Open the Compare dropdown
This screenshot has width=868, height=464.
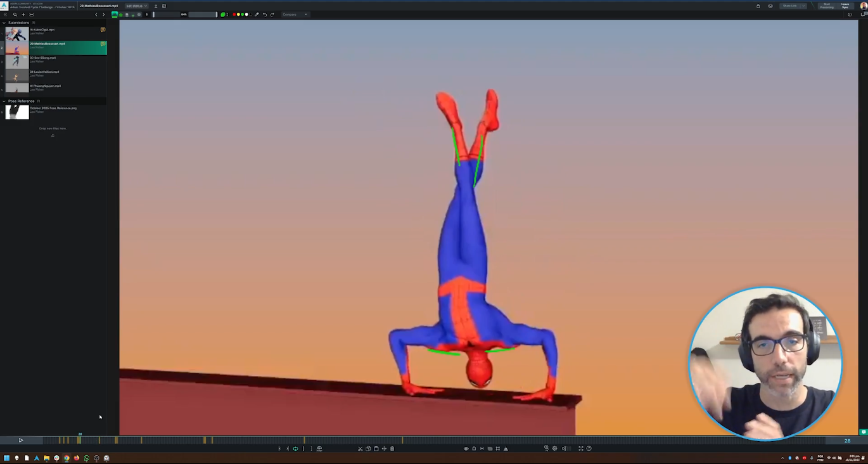295,15
